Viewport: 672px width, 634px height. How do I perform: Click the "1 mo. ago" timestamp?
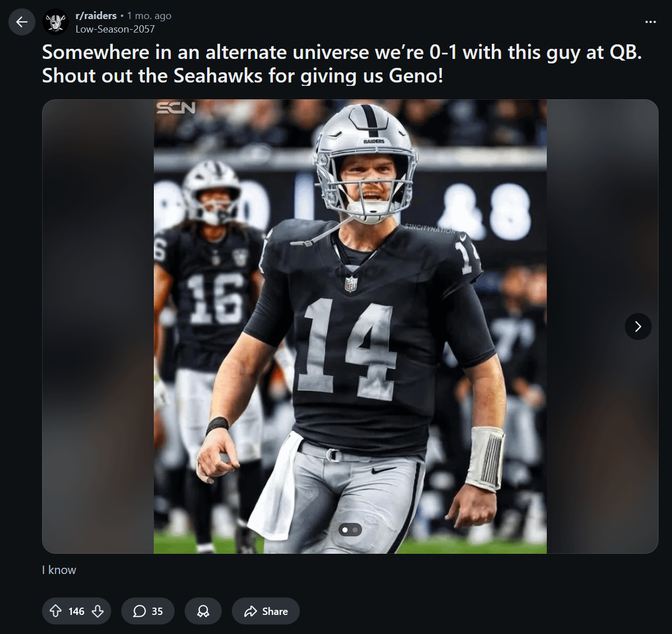(x=149, y=16)
